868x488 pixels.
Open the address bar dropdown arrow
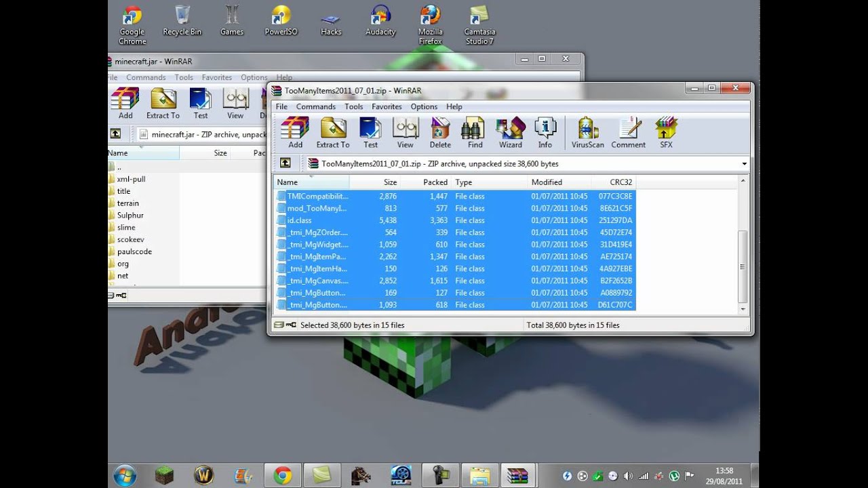[744, 164]
